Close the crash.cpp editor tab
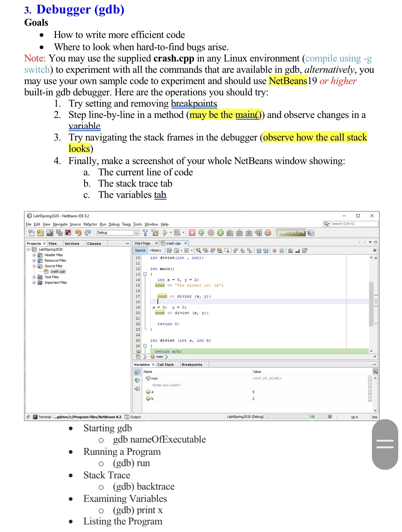Viewport: 402px width, 532px height. pos(185,243)
